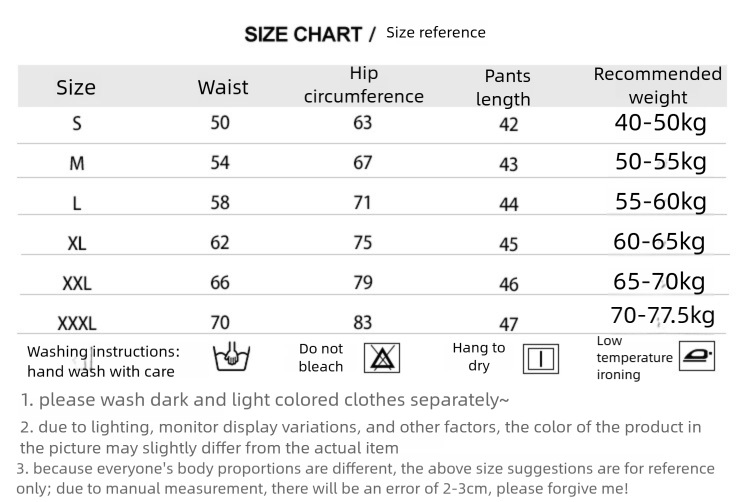Image resolution: width=744 pixels, height=502 pixels.
Task: Click the hang to dry square icon
Action: click(541, 358)
